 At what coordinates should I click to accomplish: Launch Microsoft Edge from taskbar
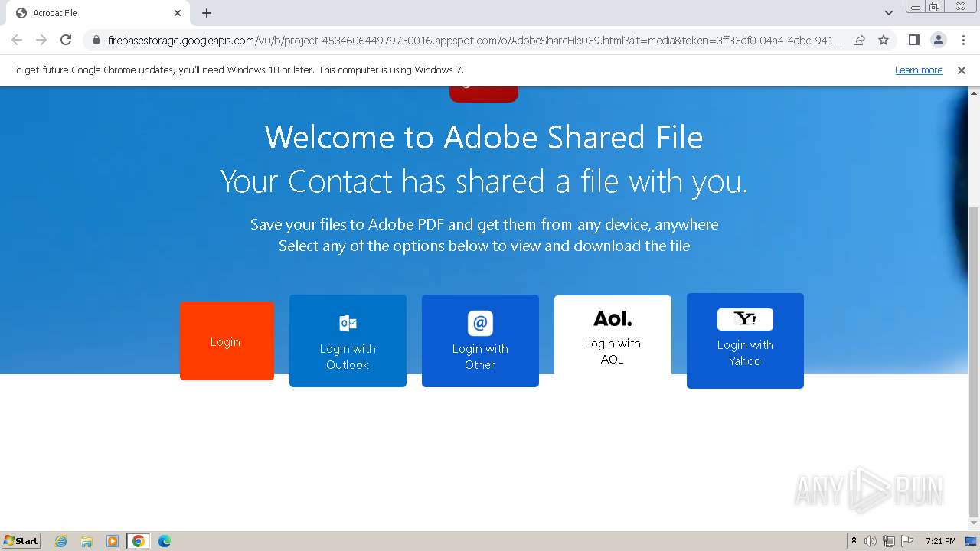[164, 541]
